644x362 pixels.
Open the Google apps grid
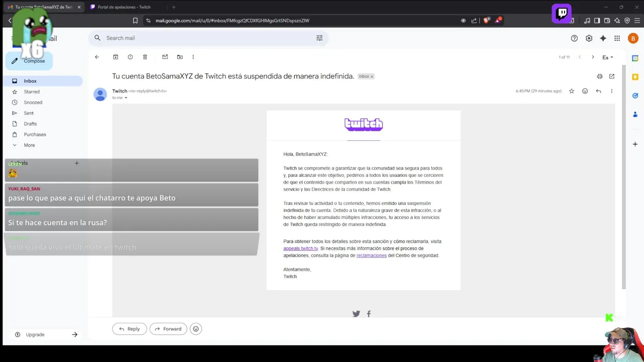617,38
